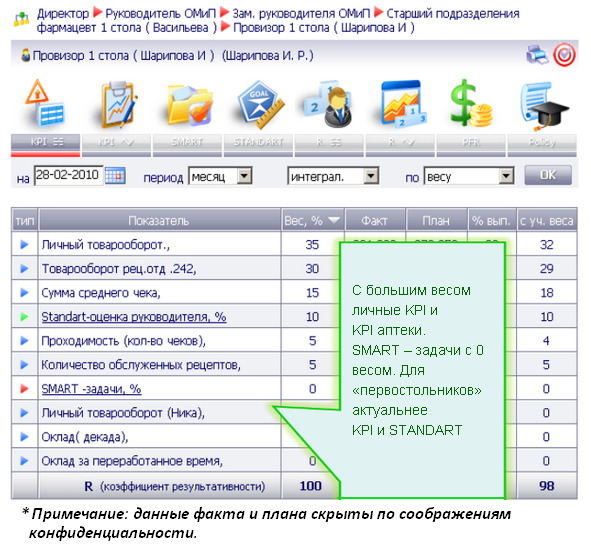
Task: Open the SMART folder icon
Action: point(190,105)
